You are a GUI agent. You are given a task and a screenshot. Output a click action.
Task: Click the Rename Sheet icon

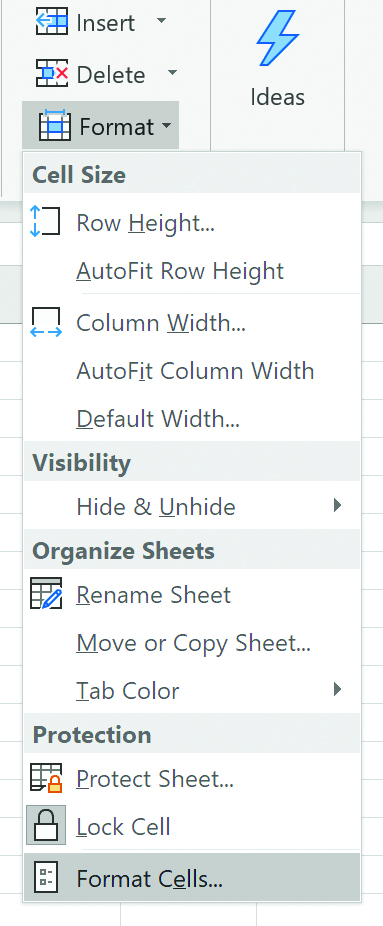tap(45, 594)
